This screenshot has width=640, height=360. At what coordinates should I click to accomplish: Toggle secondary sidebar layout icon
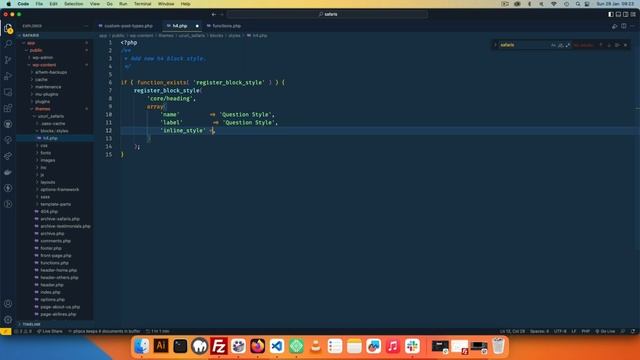(625, 14)
